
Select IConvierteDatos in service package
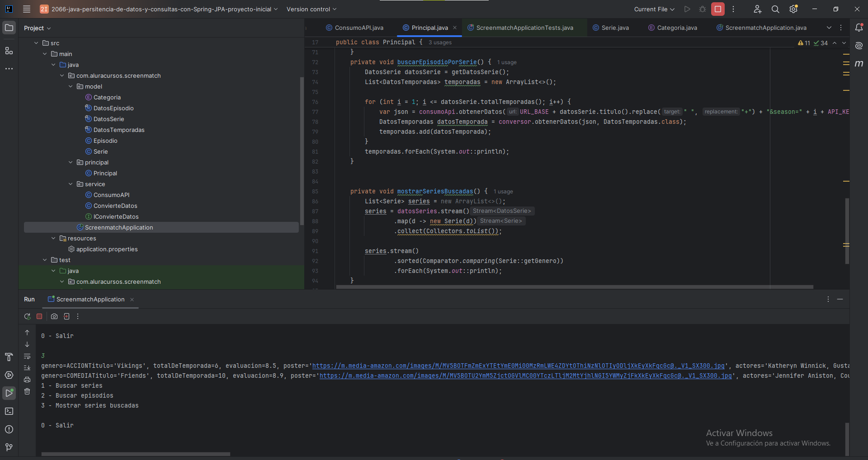116,216
